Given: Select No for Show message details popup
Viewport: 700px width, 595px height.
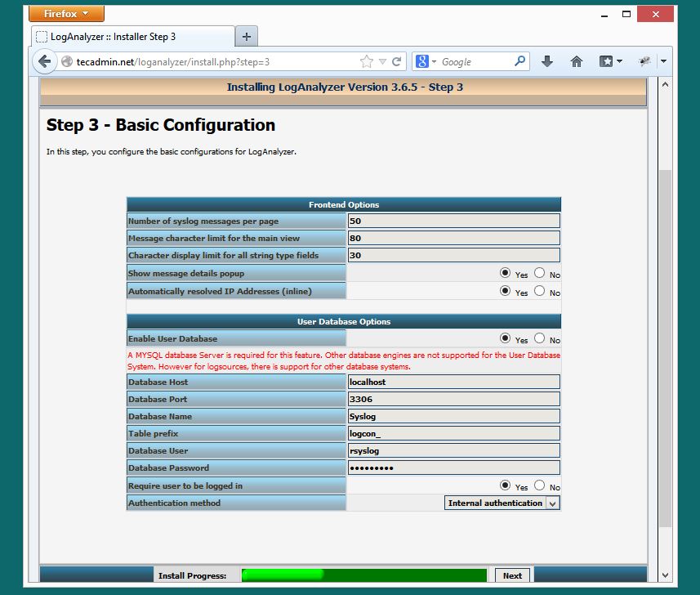Looking at the screenshot, I should pyautogui.click(x=539, y=272).
